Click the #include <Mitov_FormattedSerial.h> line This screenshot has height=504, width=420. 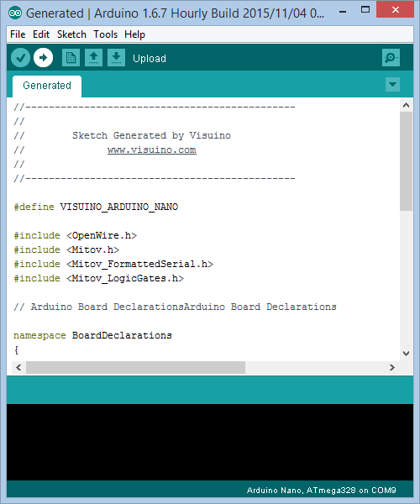click(113, 264)
